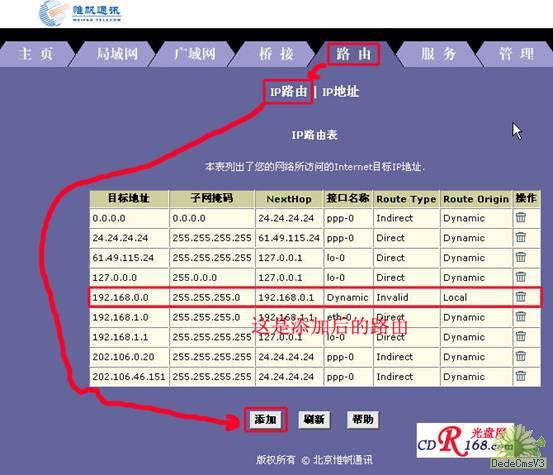Click the 刷新 button

click(x=314, y=419)
